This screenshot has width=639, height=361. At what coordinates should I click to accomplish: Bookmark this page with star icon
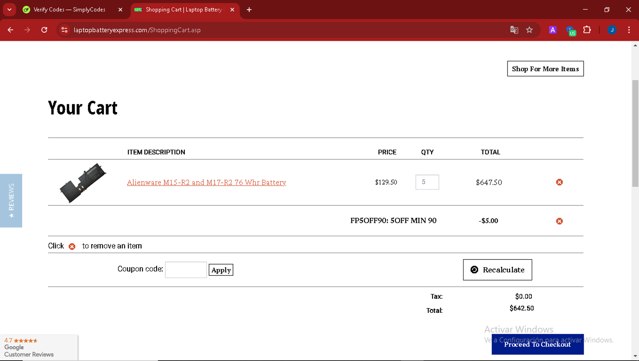(x=529, y=30)
